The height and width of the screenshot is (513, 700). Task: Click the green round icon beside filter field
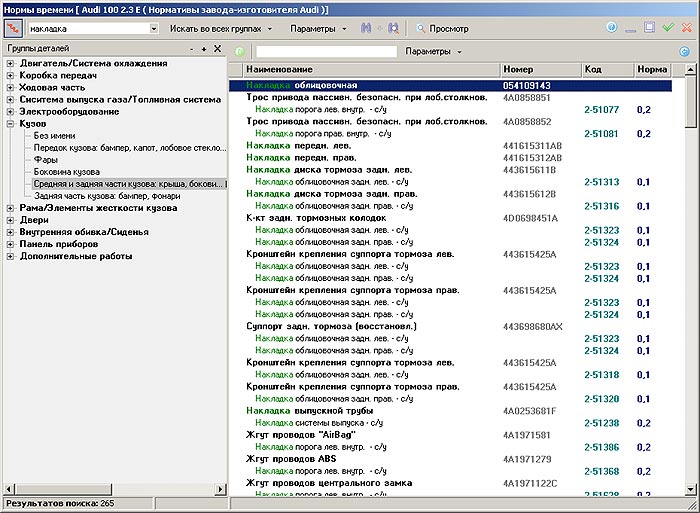click(x=240, y=51)
